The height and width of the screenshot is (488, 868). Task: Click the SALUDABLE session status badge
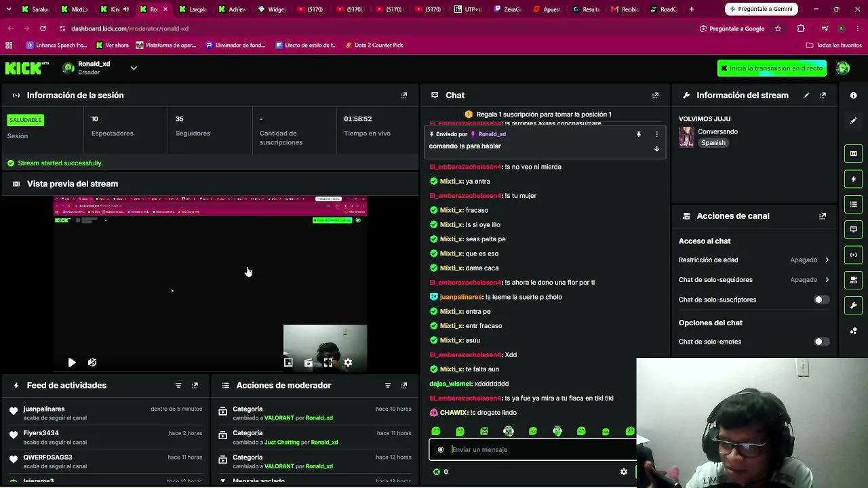point(26,120)
